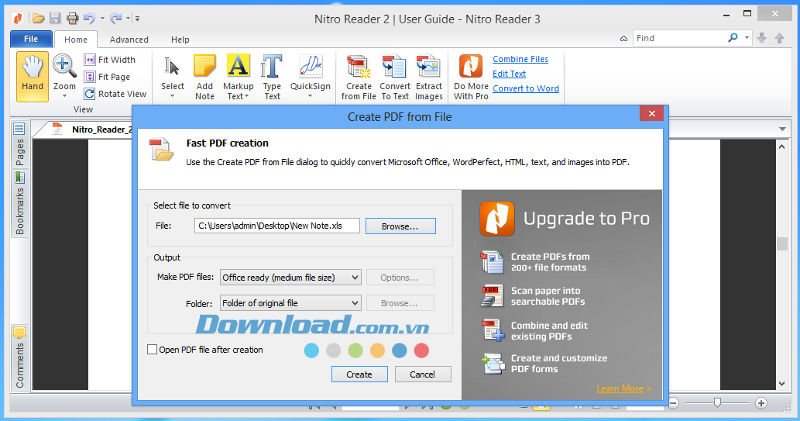
Task: Rotate the view with Rotate View
Action: click(x=115, y=94)
